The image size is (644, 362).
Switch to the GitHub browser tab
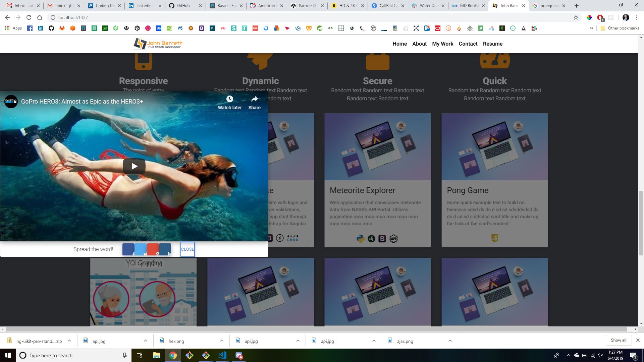coord(186,6)
